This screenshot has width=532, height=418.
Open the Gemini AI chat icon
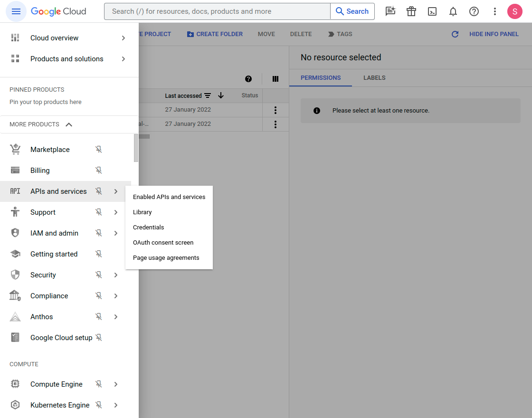390,11
